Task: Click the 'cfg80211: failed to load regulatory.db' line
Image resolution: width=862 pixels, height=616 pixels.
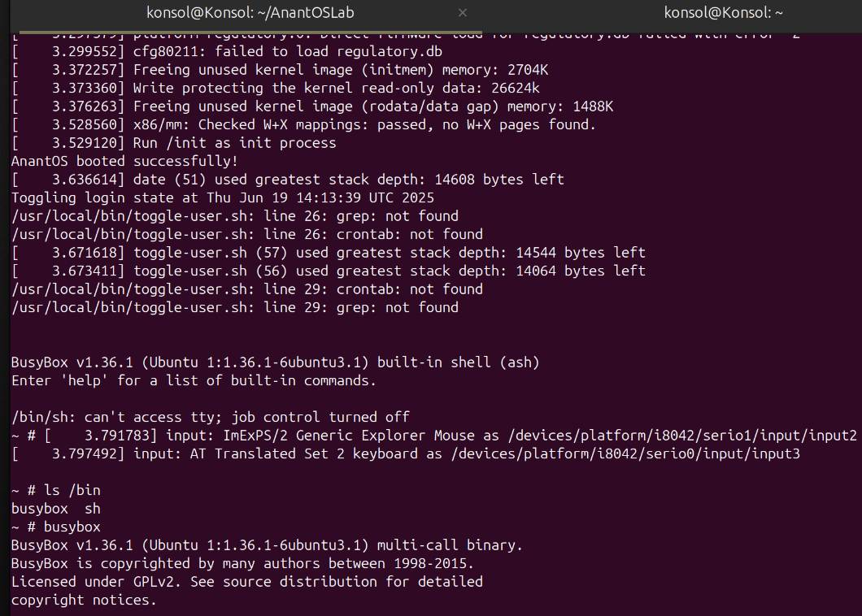Action: pos(227,52)
